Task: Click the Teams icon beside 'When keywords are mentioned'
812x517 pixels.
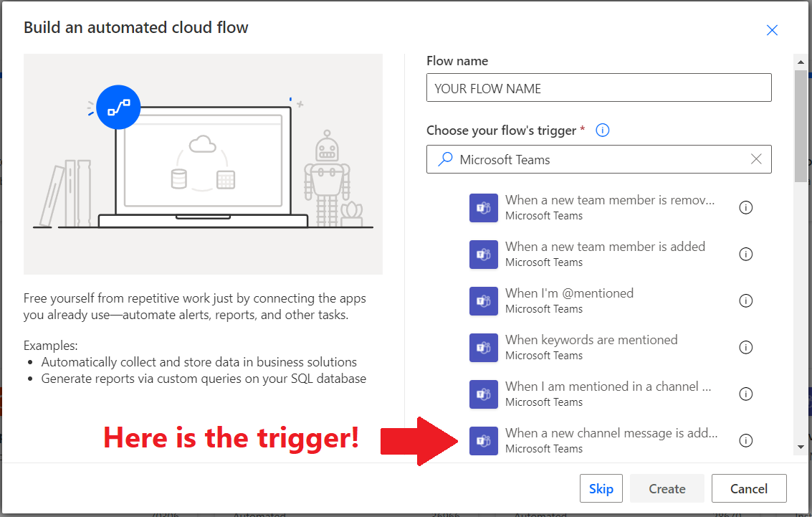Action: click(x=483, y=348)
